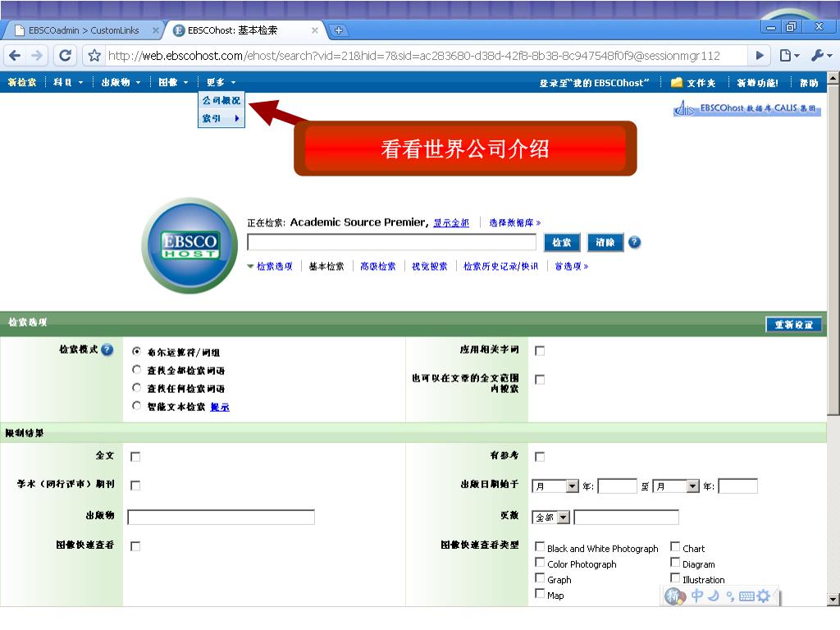Open the IME soft keyboard icon
840x630 pixels.
(746, 596)
